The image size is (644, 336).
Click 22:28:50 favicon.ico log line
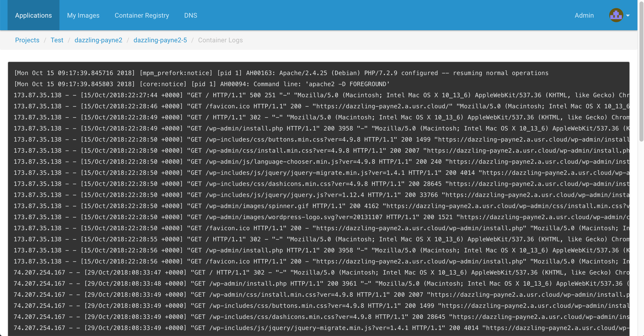321,228
